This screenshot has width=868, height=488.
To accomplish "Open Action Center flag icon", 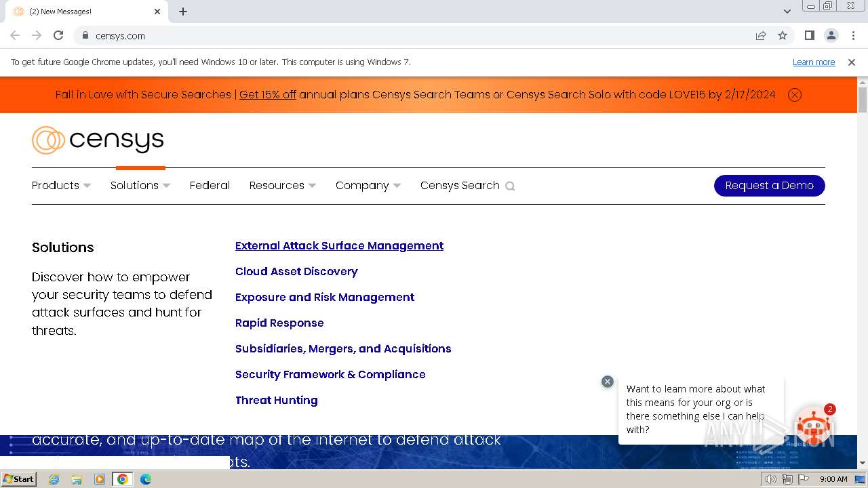I will click(x=804, y=479).
